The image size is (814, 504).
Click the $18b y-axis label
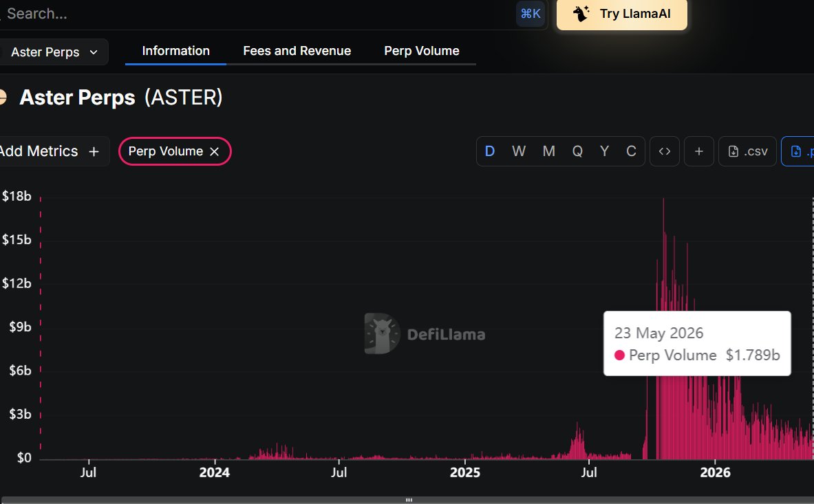(x=17, y=196)
